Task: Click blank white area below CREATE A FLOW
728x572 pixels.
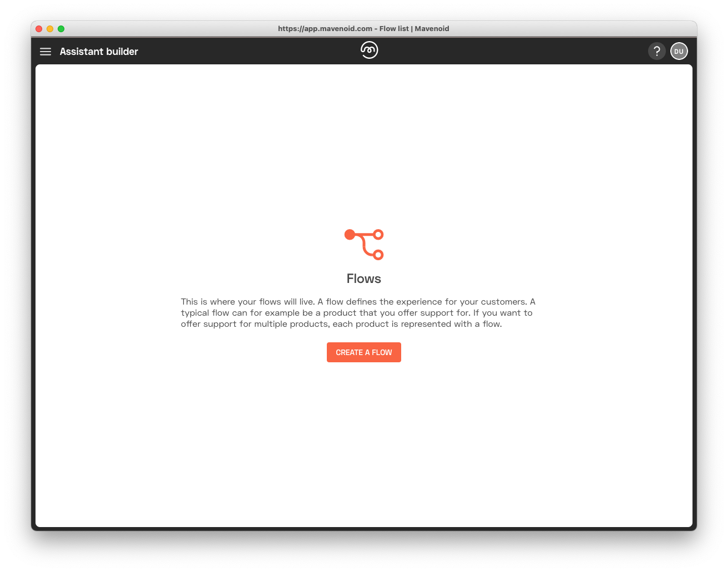Action: tap(364, 444)
